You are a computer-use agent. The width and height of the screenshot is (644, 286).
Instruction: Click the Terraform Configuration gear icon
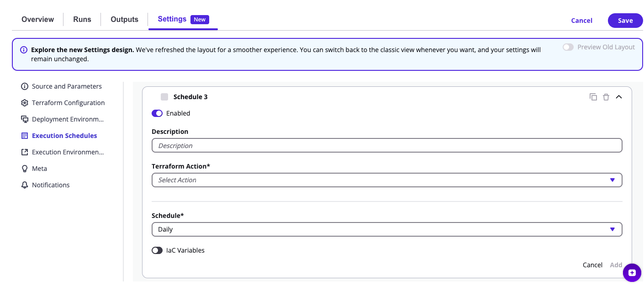point(25,103)
